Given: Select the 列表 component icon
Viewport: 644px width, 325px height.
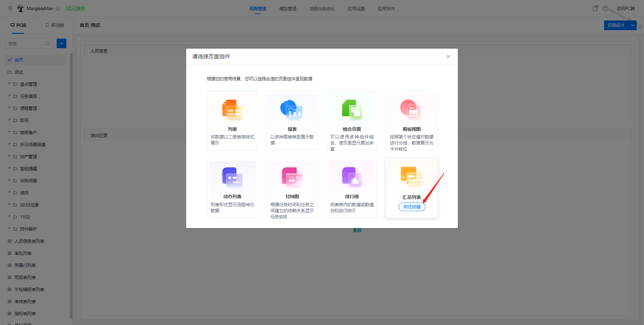Looking at the screenshot, I should [232, 110].
